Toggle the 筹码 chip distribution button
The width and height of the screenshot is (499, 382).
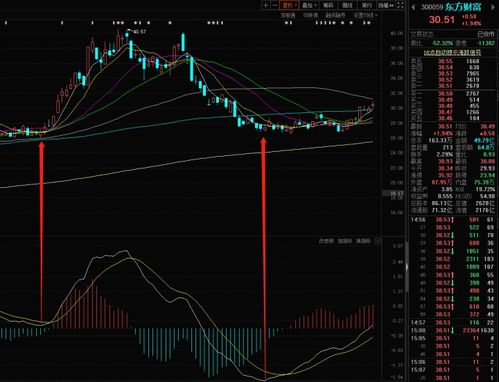(328, 5)
